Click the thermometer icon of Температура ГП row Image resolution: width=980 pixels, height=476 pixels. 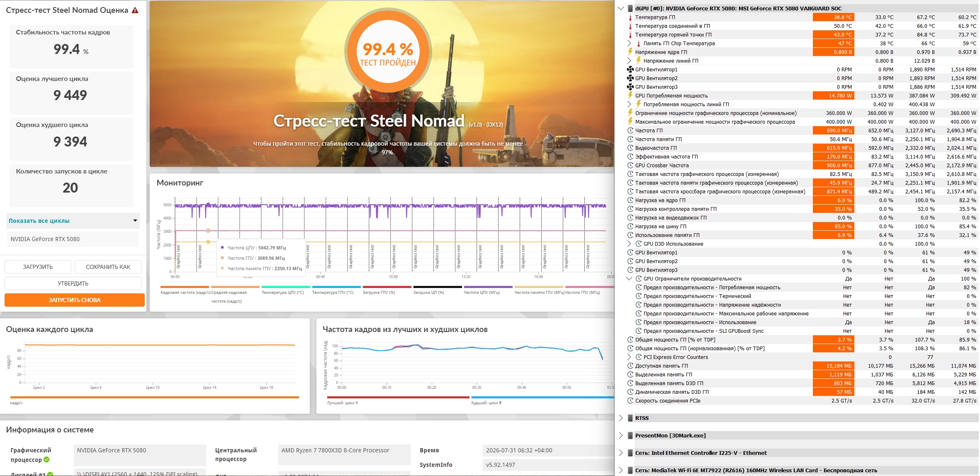(x=630, y=17)
